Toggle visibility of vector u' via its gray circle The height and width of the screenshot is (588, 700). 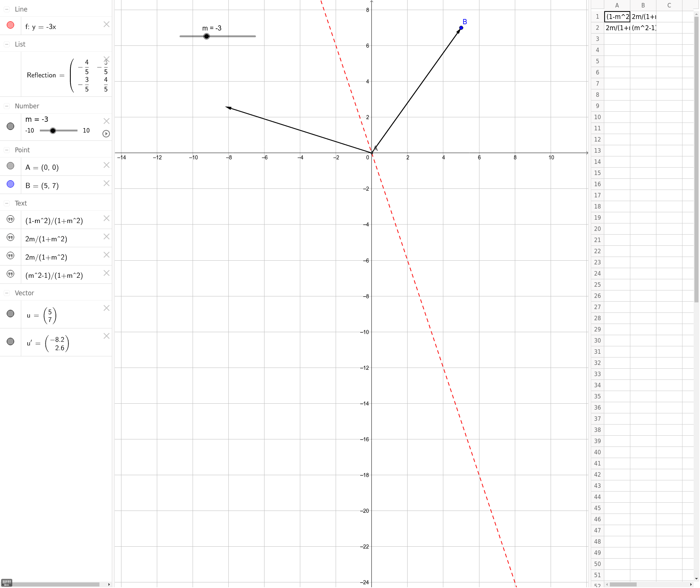click(10, 342)
